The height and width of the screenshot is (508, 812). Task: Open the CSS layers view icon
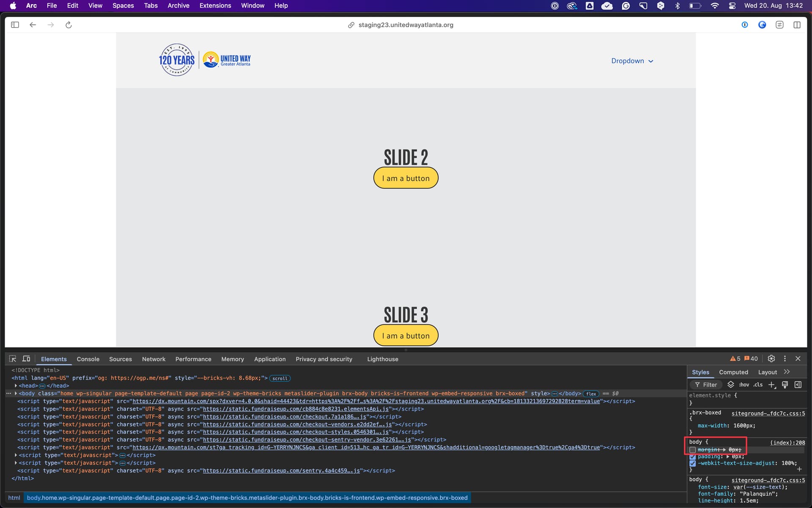pyautogui.click(x=731, y=384)
